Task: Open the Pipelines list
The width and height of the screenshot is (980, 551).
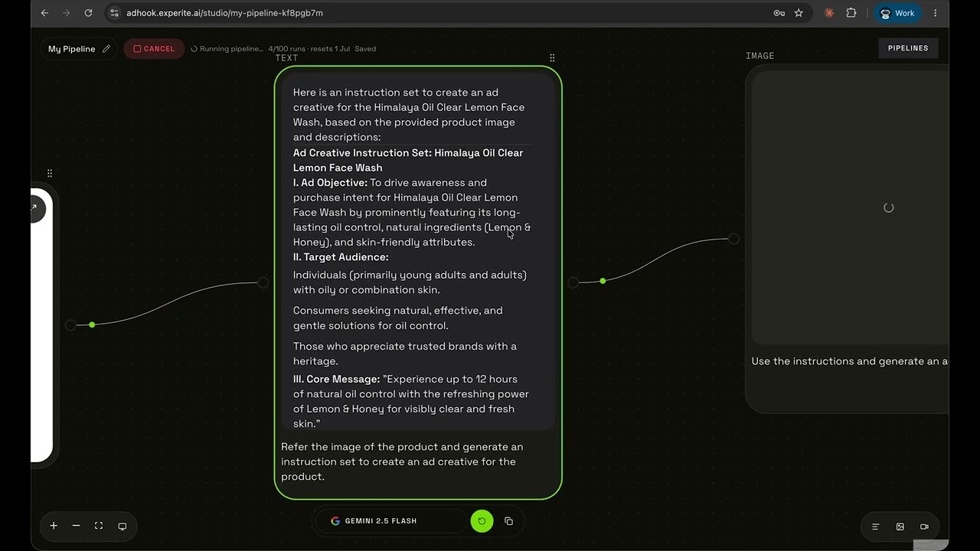Action: [x=908, y=48]
